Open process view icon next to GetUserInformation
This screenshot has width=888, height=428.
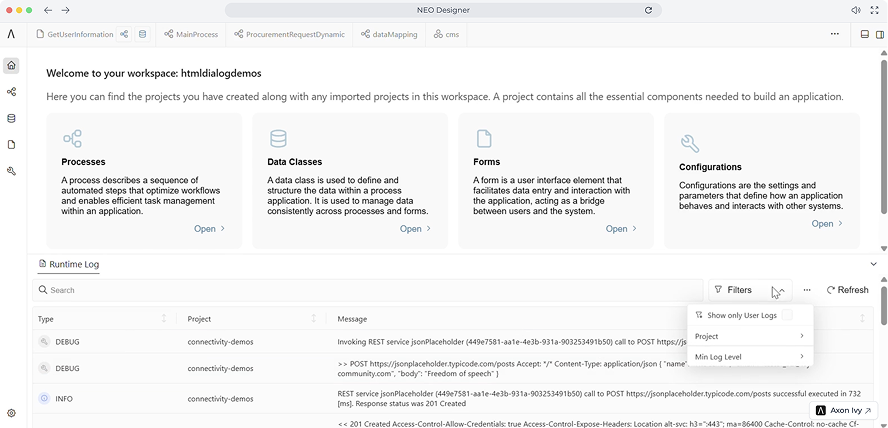[123, 34]
